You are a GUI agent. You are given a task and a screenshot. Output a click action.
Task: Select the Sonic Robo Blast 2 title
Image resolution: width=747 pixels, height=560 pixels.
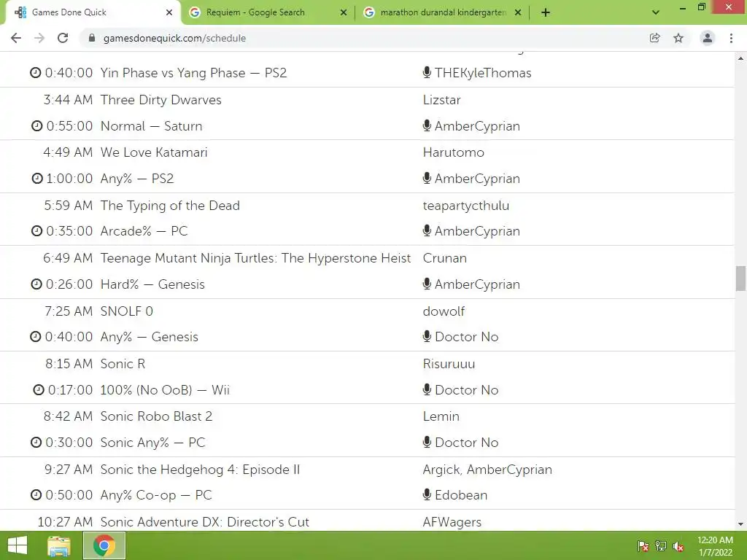click(156, 416)
